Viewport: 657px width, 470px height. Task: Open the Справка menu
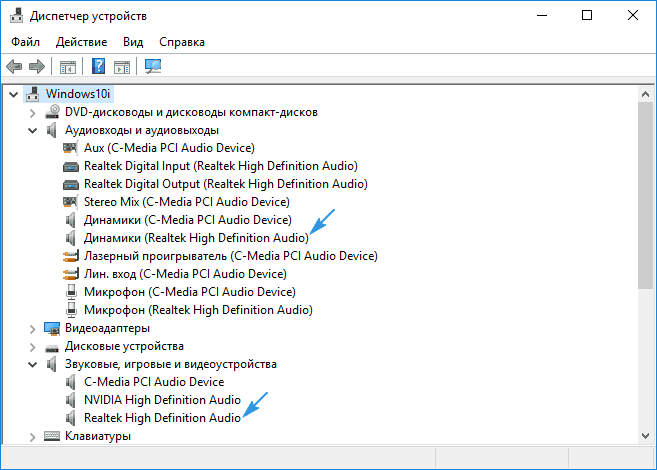point(181,42)
